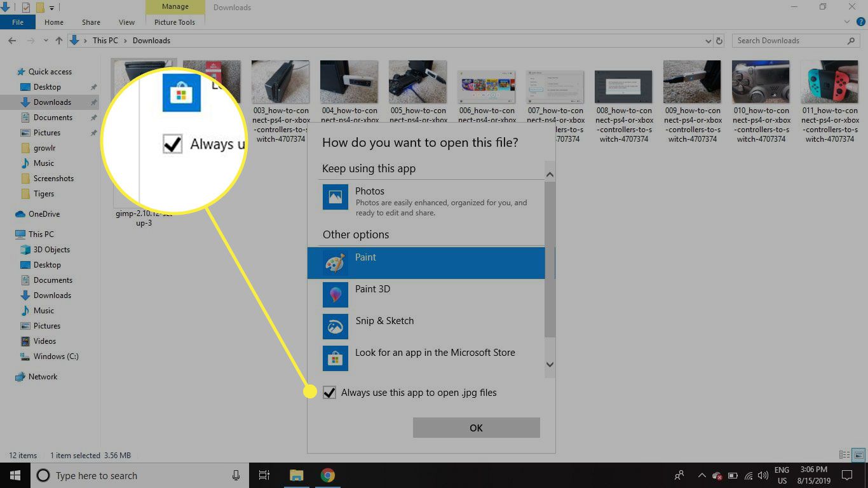Open the Wi-Fi network tray icon
Viewport: 868px width, 488px height.
[748, 475]
